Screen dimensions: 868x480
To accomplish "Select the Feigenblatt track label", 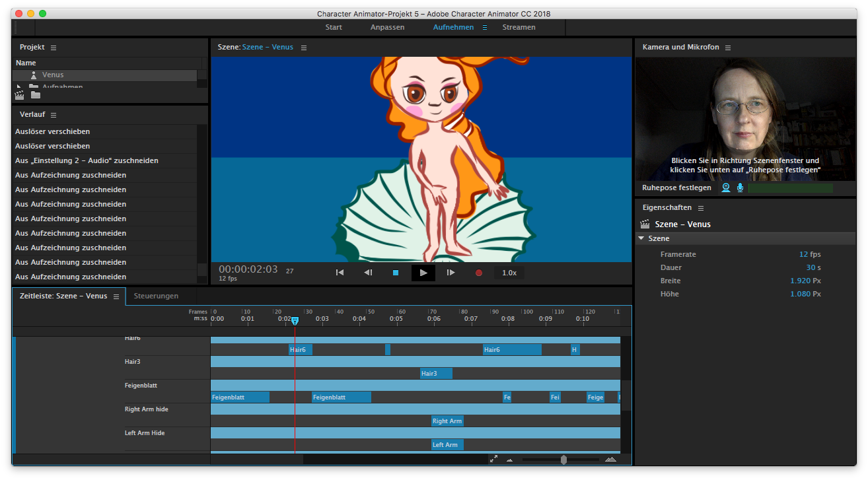I will coord(141,386).
